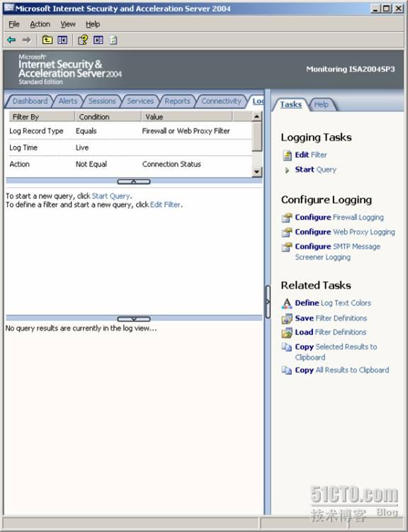Click the green Start Query arrow icon
This screenshot has height=532, width=408.
(287, 170)
